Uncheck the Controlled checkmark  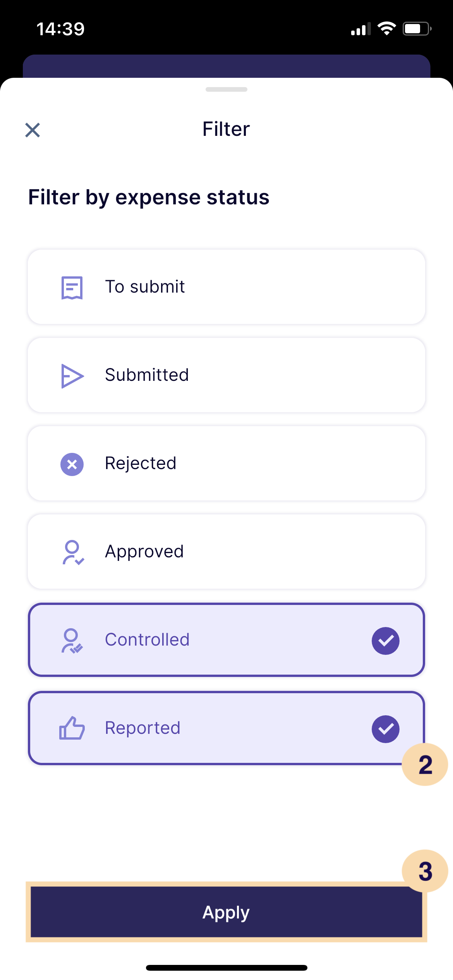tap(386, 641)
